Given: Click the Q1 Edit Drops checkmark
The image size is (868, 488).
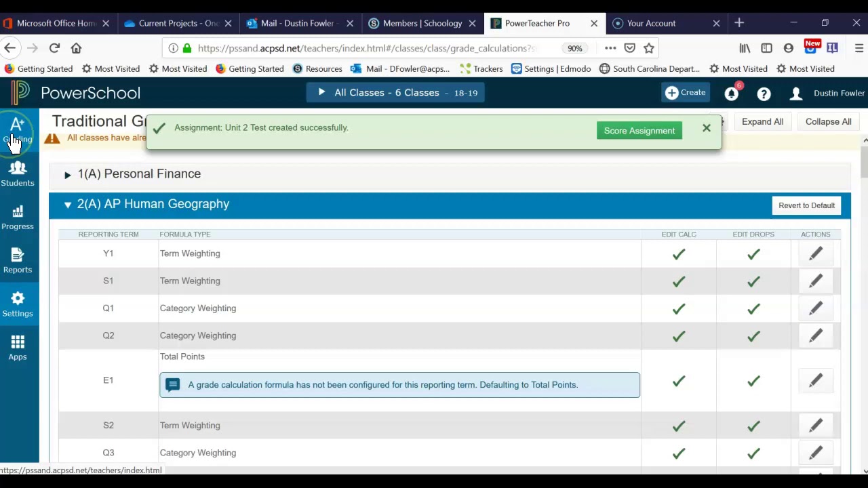Looking at the screenshot, I should [753, 309].
